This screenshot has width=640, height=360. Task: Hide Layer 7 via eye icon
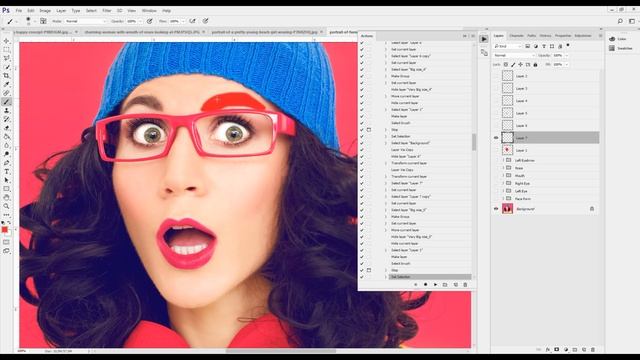pos(496,138)
